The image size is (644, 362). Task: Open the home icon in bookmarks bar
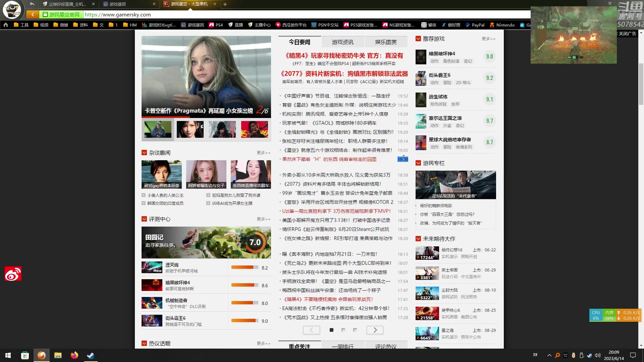(6, 25)
